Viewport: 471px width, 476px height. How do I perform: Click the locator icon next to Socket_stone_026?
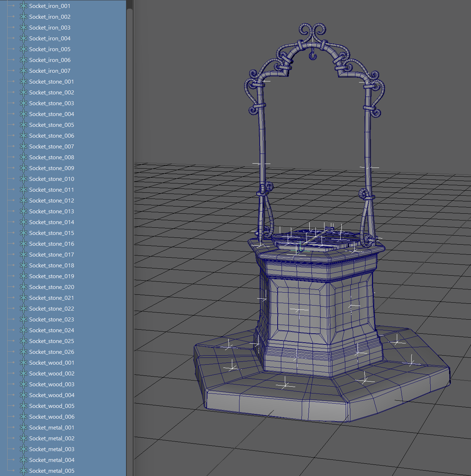(x=23, y=352)
